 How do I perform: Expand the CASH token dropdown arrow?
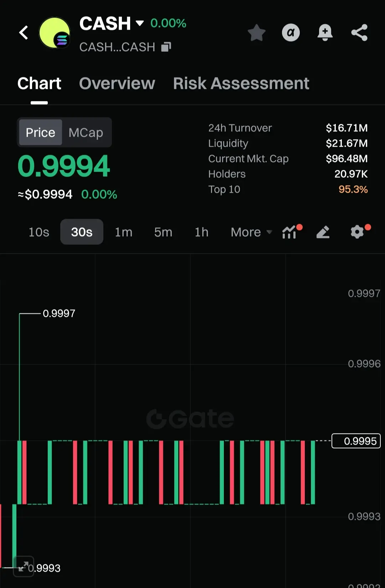[x=140, y=24]
